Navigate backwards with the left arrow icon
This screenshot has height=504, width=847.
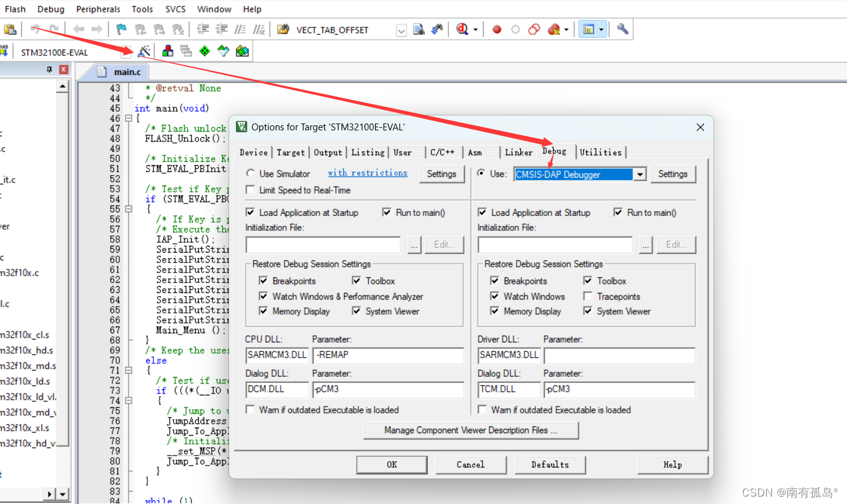click(x=78, y=29)
